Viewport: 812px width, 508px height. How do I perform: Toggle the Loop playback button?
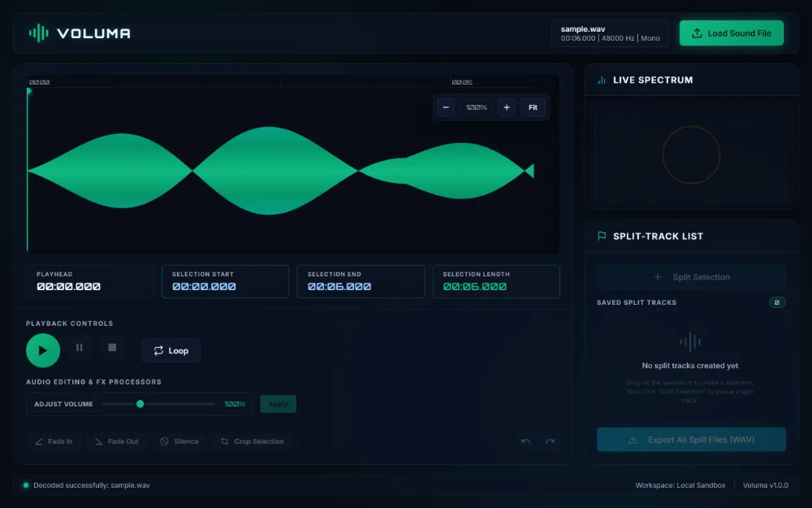click(x=171, y=351)
